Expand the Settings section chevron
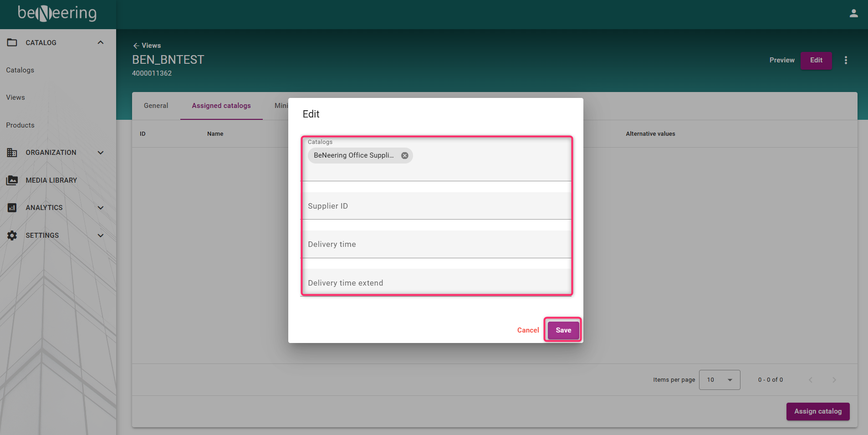 coord(101,235)
